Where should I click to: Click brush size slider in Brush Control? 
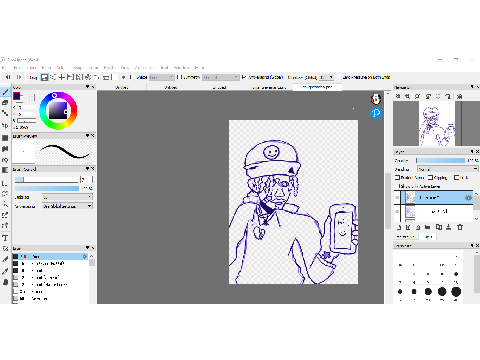click(46, 180)
